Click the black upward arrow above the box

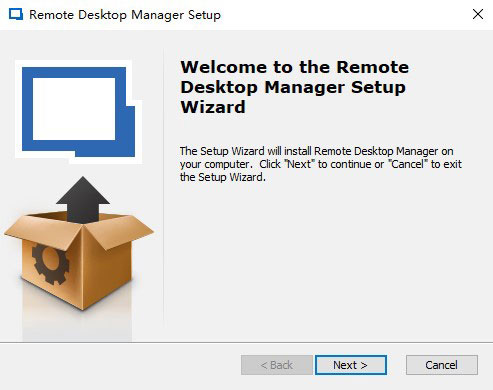pos(83,200)
